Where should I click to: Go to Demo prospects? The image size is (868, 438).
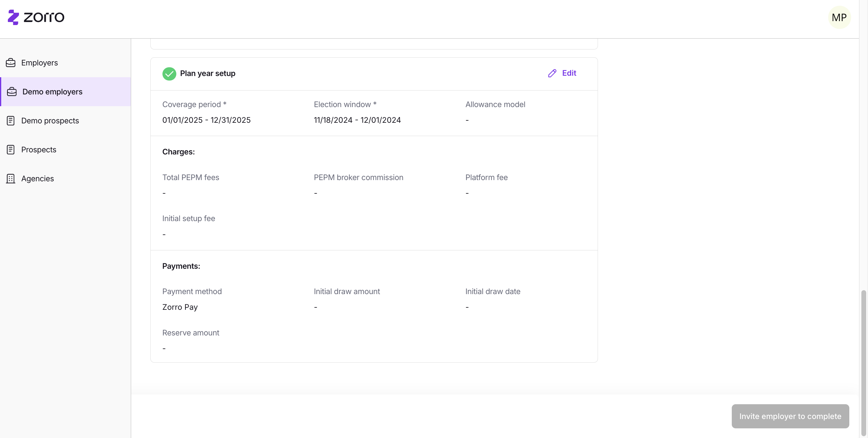point(65,121)
